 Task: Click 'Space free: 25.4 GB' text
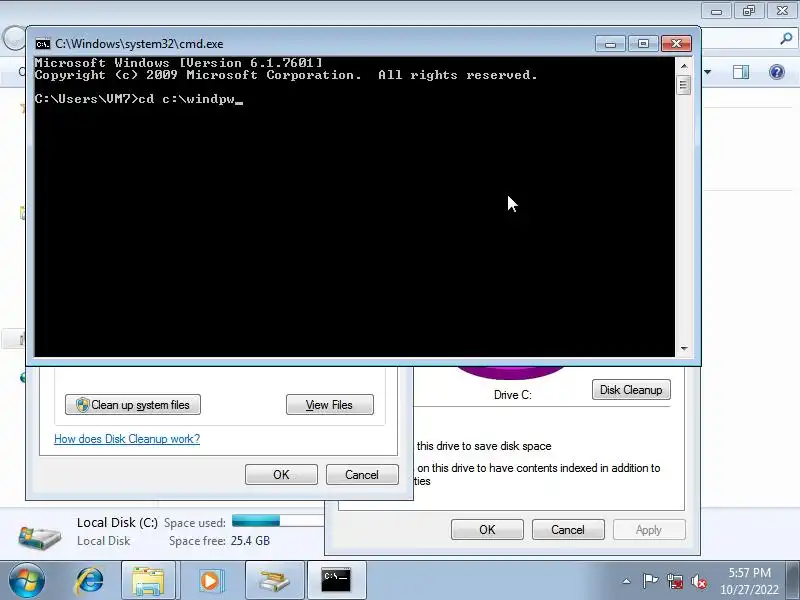click(219, 541)
